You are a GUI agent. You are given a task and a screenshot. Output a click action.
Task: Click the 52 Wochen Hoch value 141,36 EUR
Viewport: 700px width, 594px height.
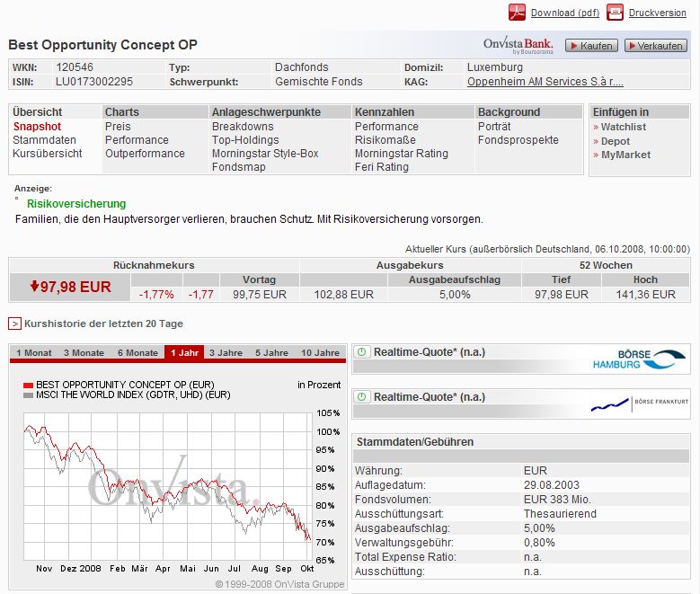click(x=645, y=295)
